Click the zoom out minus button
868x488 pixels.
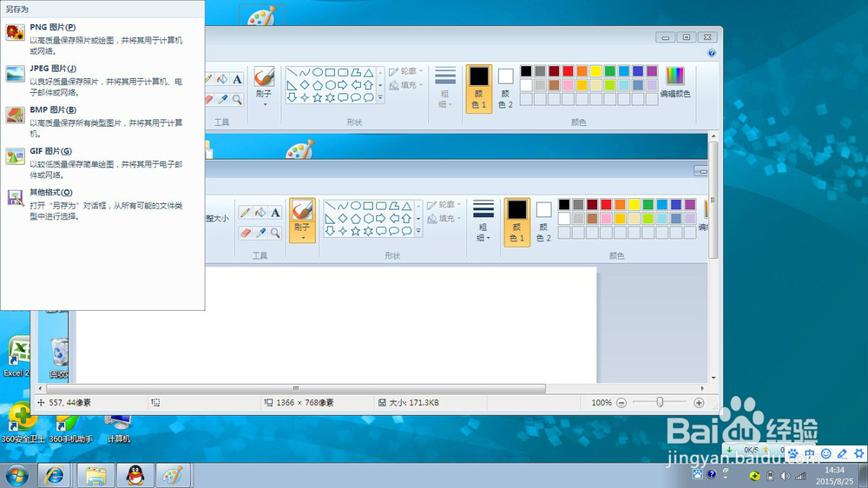click(x=621, y=403)
